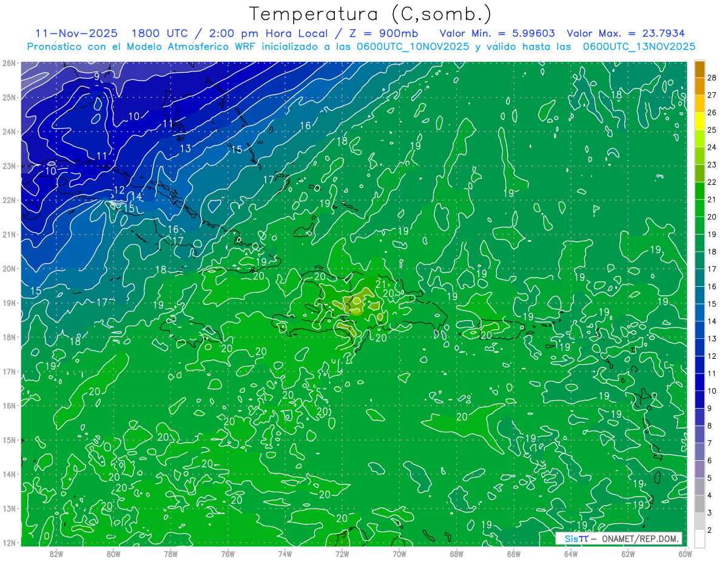Click the '64W' longitude axis label
Viewport: 728px width, 562px height.
(570, 554)
